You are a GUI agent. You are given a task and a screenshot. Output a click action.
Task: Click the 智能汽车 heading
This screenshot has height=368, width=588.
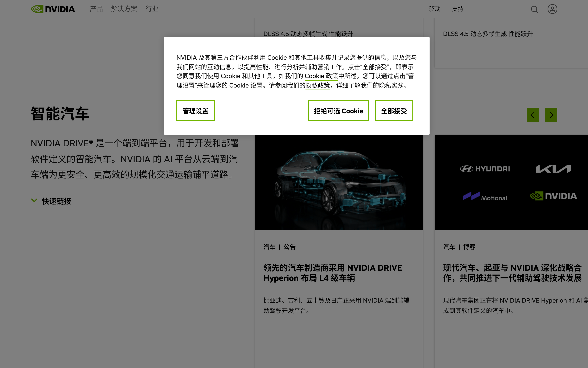point(60,114)
